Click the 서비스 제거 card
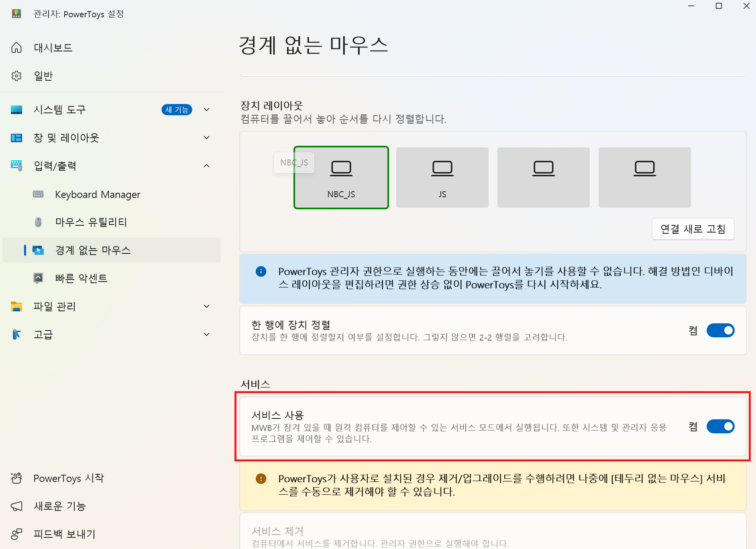Viewport: 756px width, 549px height. [x=493, y=531]
